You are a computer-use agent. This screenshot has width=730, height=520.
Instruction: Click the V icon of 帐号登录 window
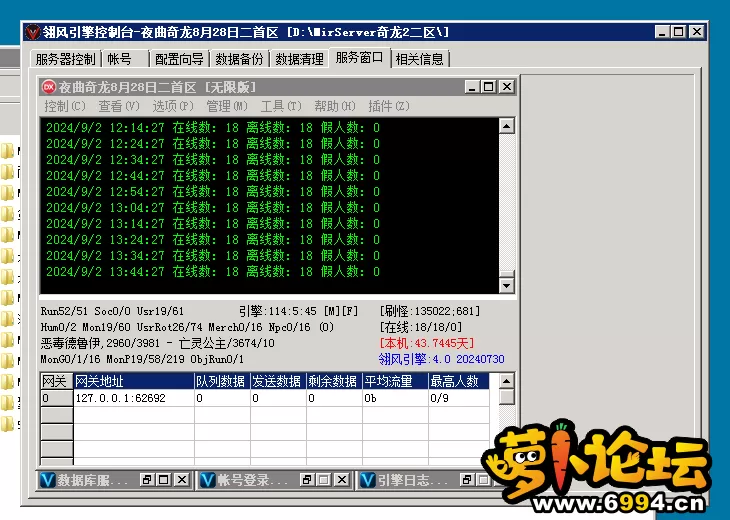(x=208, y=480)
